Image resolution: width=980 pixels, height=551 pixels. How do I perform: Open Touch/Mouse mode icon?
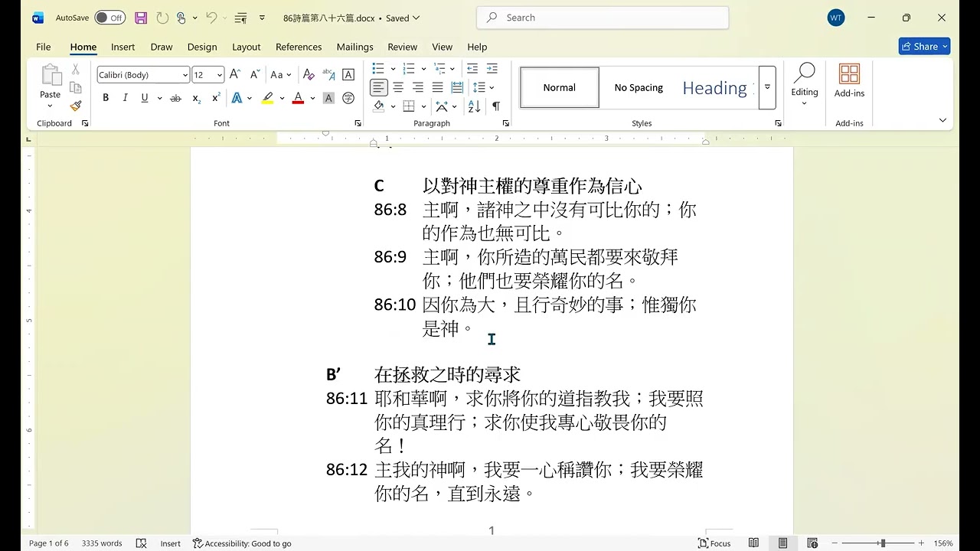pyautogui.click(x=181, y=18)
